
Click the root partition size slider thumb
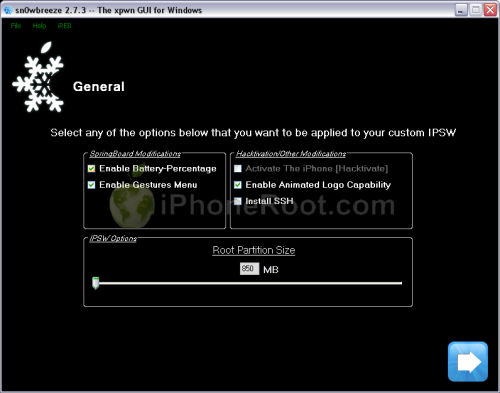click(96, 283)
